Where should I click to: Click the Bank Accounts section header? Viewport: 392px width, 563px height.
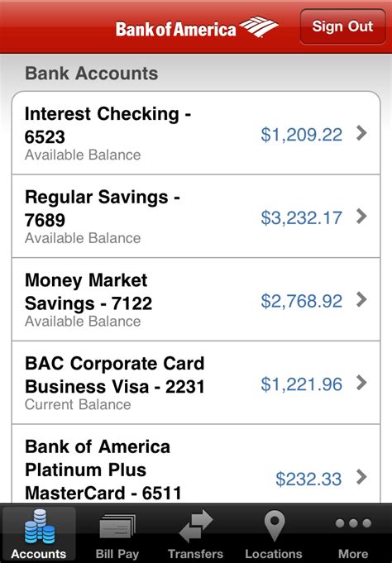point(91,74)
